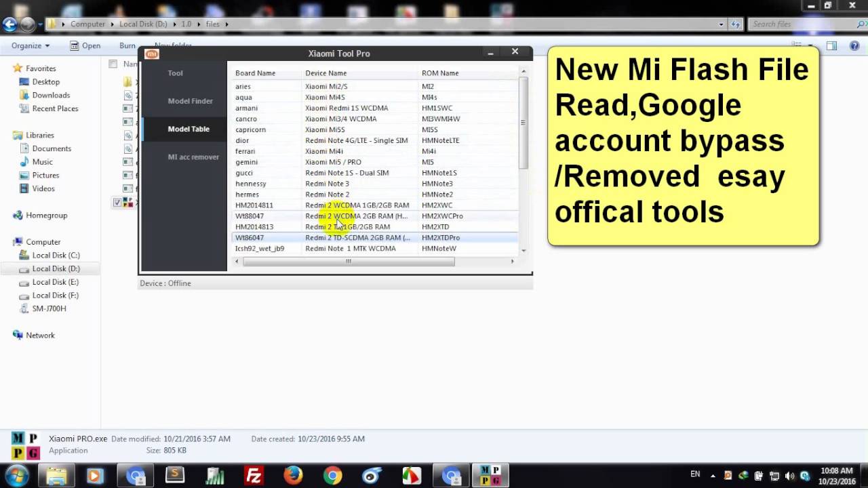Click the Explorer forward arrow button

(27, 24)
